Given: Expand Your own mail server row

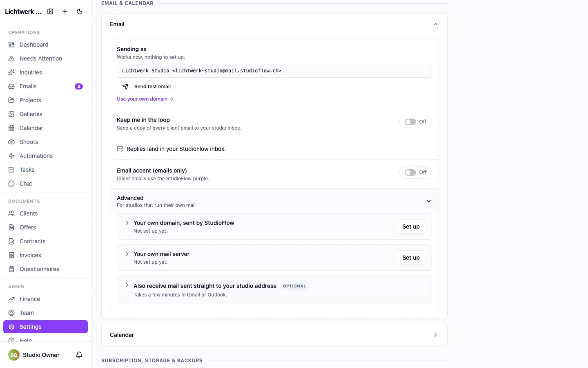Looking at the screenshot, I should click(x=127, y=254).
